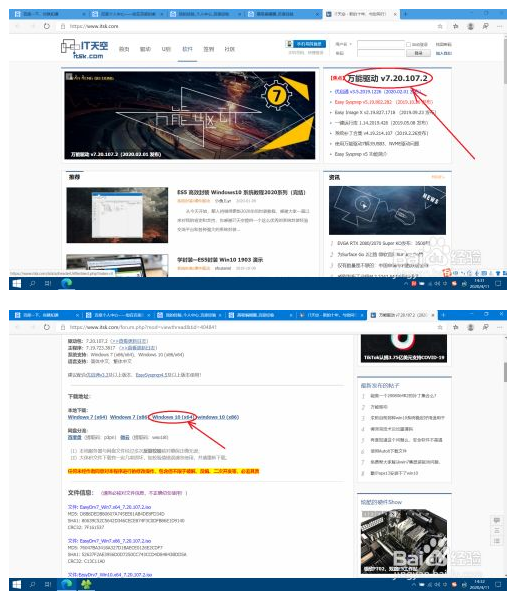This screenshot has width=507, height=593.
Task: Open the 微云 netdisk share link
Action: (x=125, y=438)
